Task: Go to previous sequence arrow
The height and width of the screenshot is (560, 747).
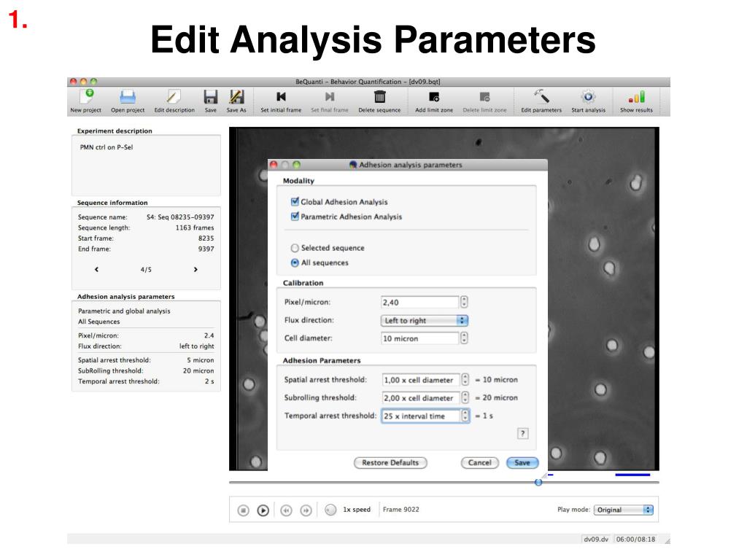Action: 97,270
